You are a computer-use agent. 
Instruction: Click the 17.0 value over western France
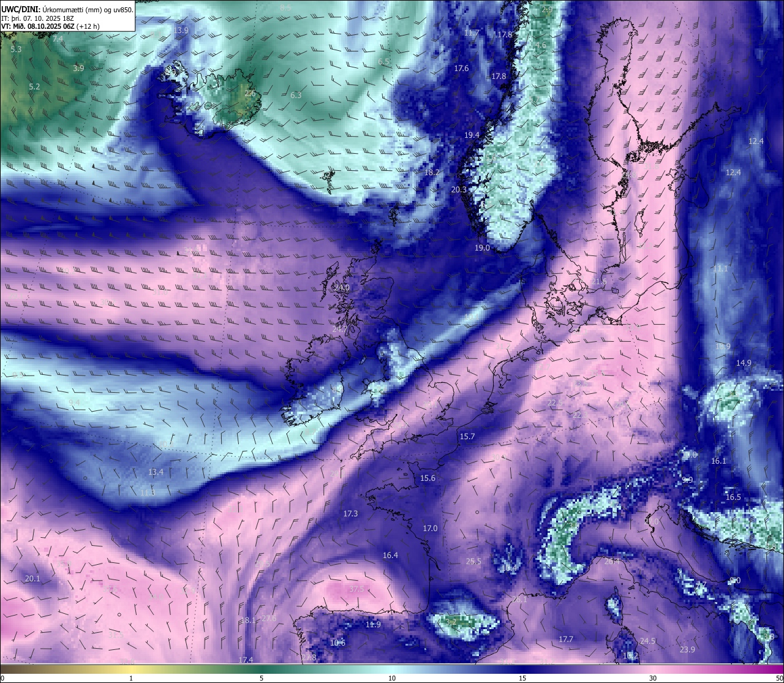(430, 529)
